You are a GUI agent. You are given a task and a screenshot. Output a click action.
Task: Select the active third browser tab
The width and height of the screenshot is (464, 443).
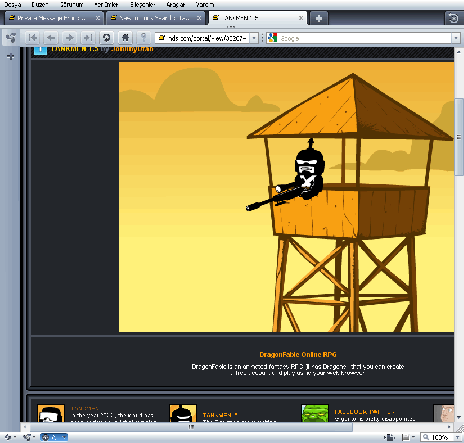(x=258, y=18)
